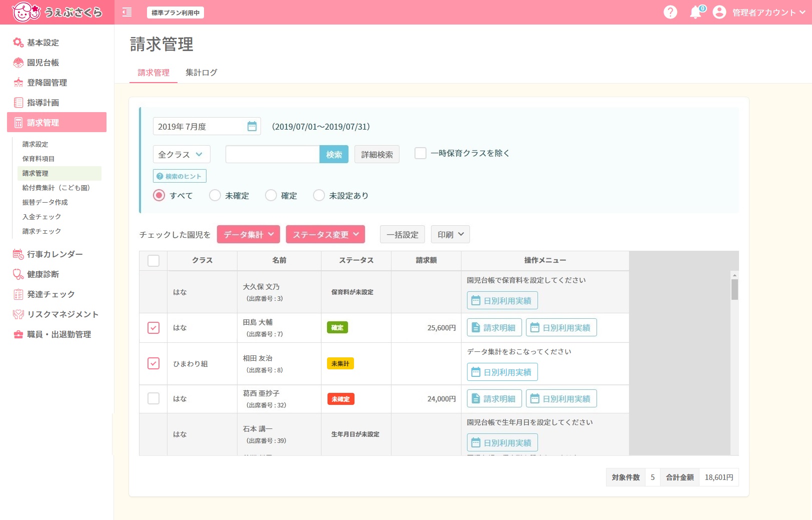812x520 pixels.
Task: Toggle the select-all header checkbox
Action: (153, 261)
